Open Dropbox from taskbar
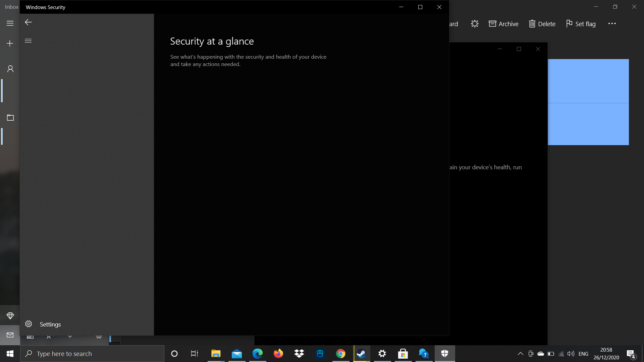The image size is (644, 362). 299,354
